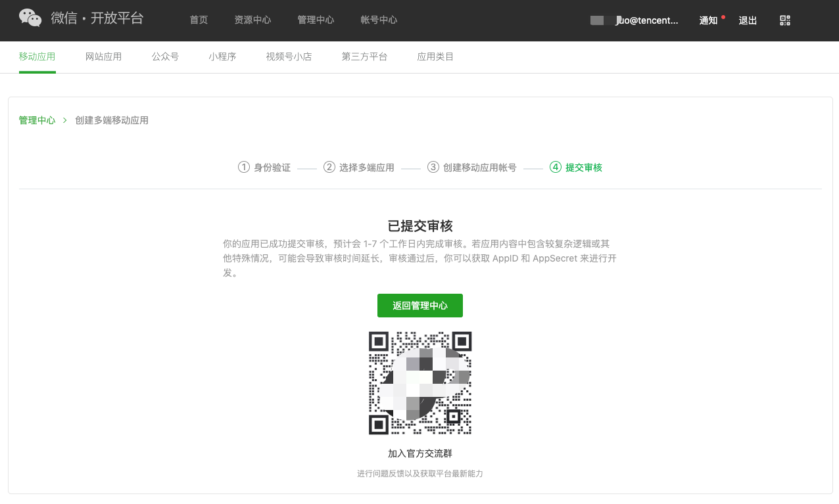839x504 pixels.
Task: Go to 管理中心 in top navigation bar
Action: coord(316,20)
